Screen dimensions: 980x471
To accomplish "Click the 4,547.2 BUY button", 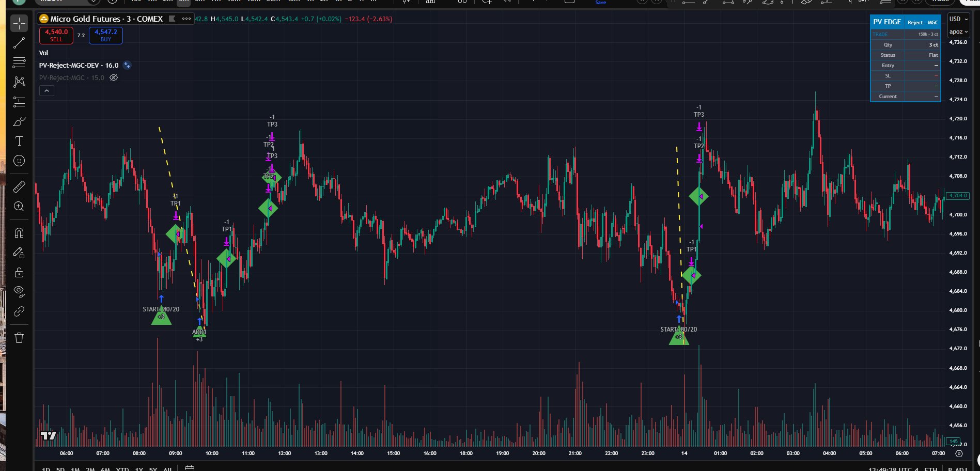I will (106, 35).
